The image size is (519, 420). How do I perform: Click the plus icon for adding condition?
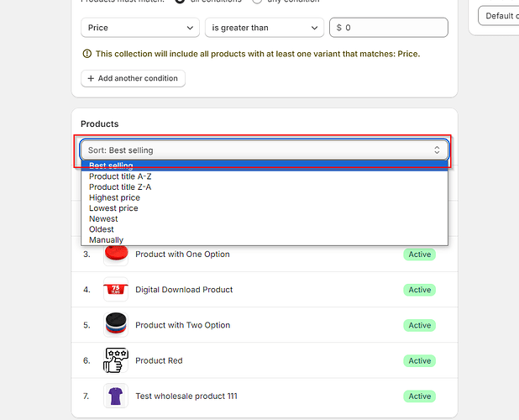tap(91, 78)
